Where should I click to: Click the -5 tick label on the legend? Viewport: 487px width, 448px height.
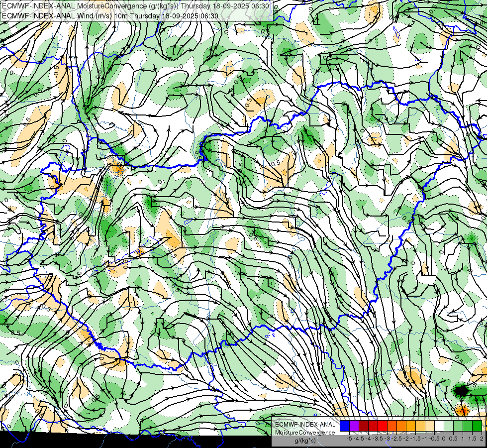349,439
